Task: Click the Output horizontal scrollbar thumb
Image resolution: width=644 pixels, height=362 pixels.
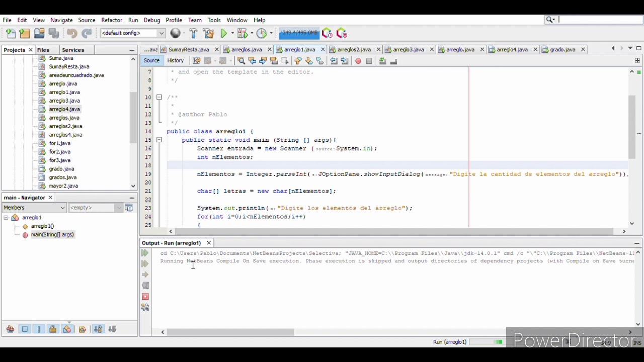Action: click(230, 332)
